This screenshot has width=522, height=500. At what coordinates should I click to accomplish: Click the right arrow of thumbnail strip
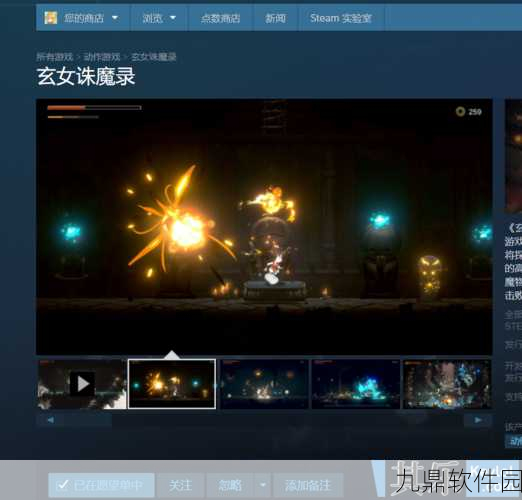pyautogui.click(x=478, y=420)
